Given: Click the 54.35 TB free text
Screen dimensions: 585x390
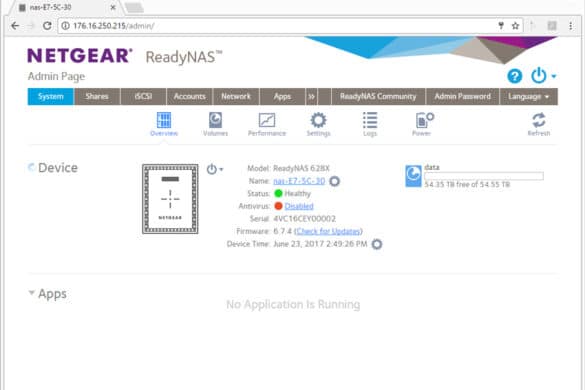Looking at the screenshot, I should (x=467, y=184).
